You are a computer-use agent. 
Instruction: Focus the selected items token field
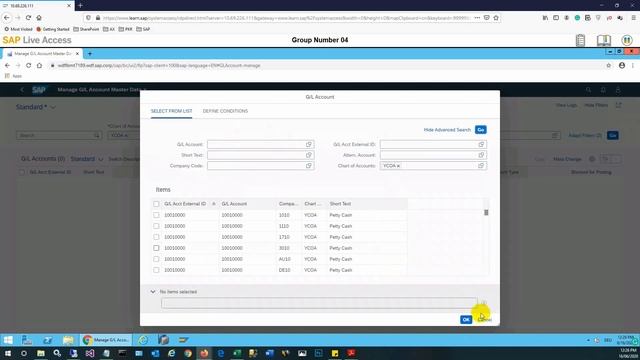coord(319,303)
